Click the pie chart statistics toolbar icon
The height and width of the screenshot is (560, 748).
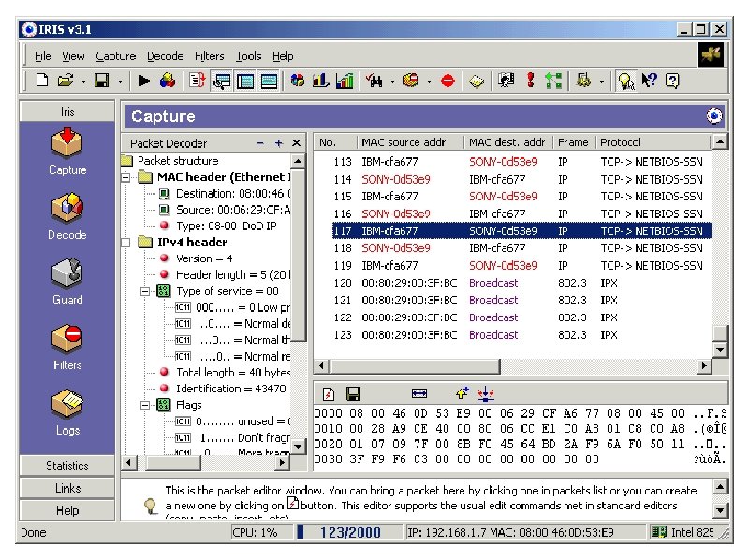(x=297, y=81)
